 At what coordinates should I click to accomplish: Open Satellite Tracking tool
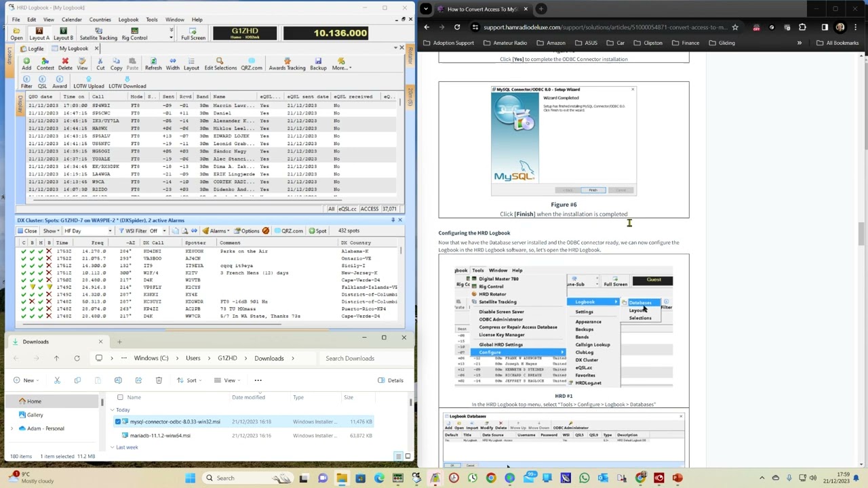98,34
